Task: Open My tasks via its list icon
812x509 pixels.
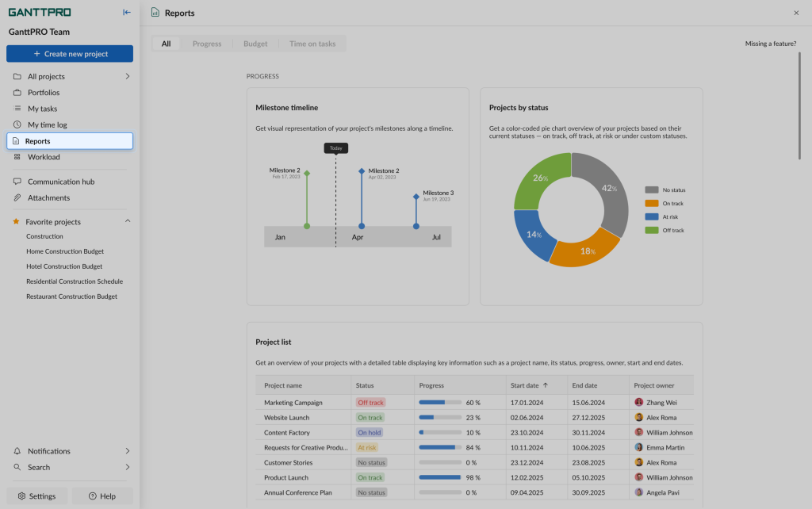Action: [15, 109]
